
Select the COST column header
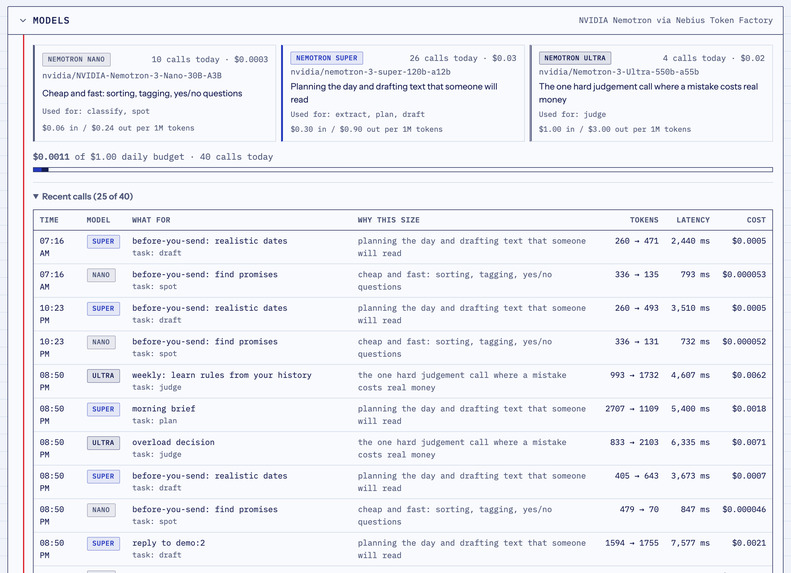[756, 220]
